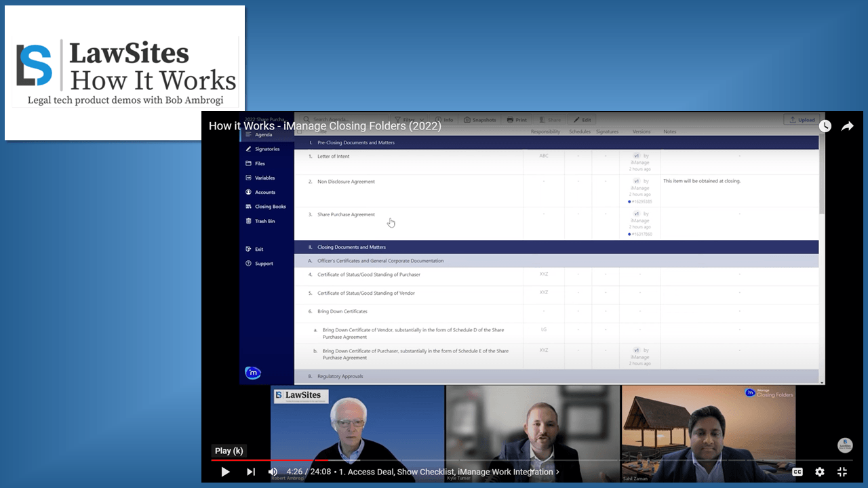
Task: Click the Pre-Closing Documents and Matters header
Action: [556, 143]
